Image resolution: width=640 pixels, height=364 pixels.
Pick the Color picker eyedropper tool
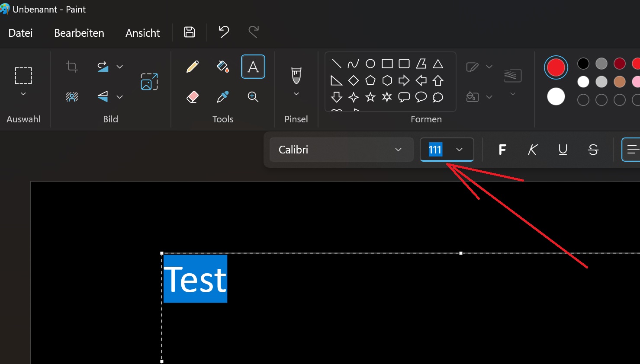[223, 97]
